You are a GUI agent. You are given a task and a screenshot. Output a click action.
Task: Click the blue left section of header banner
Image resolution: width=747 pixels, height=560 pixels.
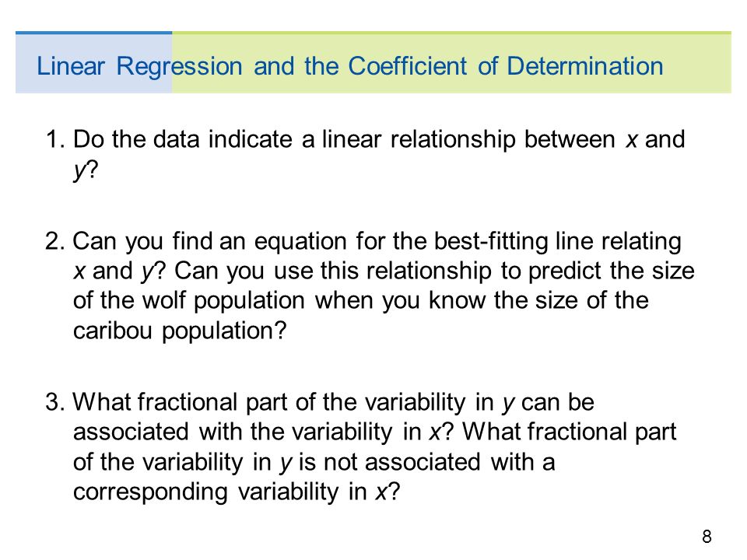click(x=94, y=62)
